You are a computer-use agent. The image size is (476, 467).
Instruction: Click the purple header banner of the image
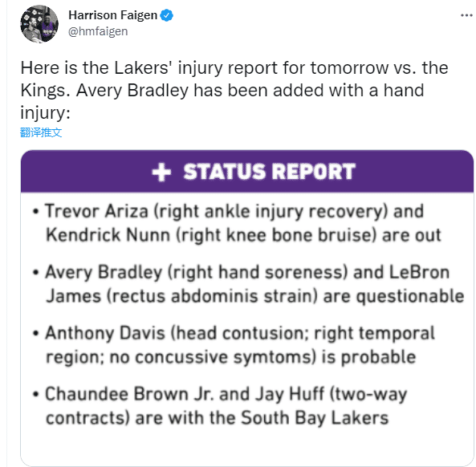pos(247,171)
